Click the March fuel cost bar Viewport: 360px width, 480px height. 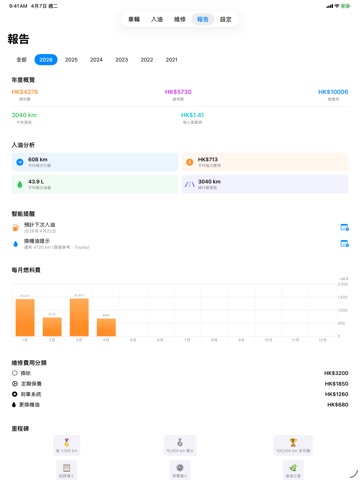click(x=79, y=317)
